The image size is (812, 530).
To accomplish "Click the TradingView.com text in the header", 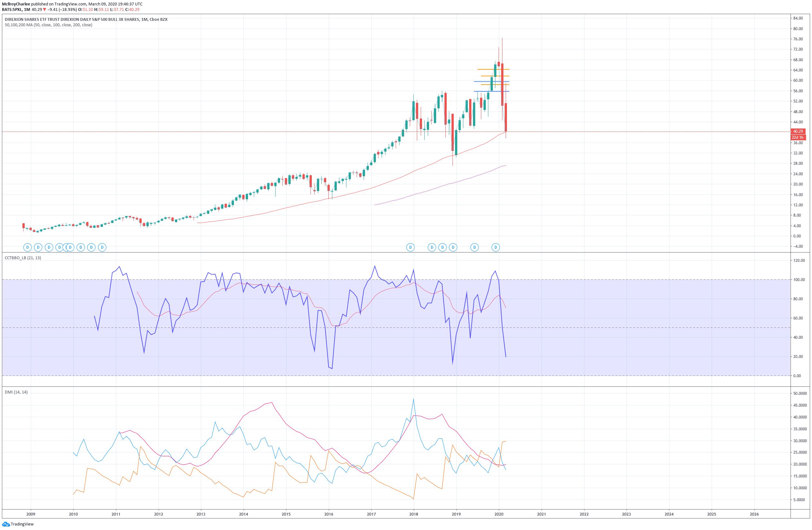I will pyautogui.click(x=70, y=4).
